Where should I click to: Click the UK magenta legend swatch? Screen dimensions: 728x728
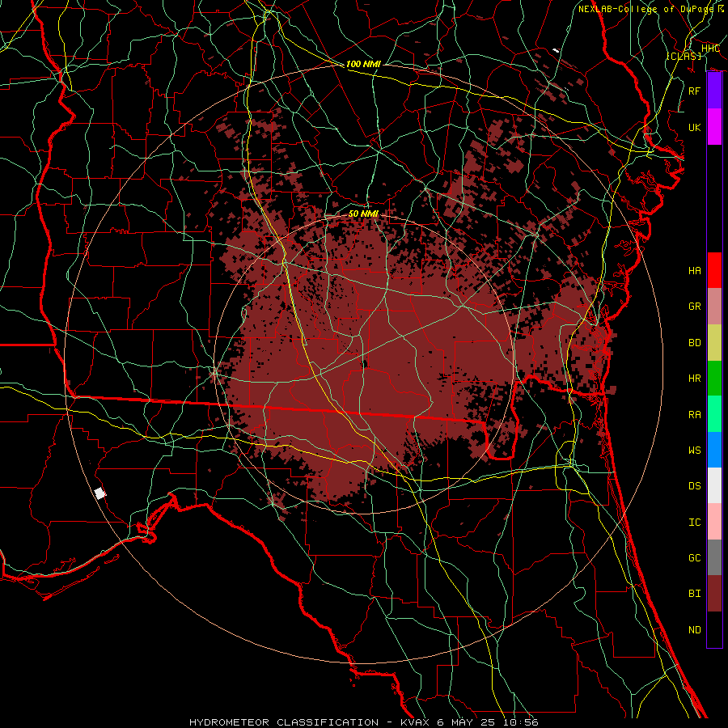click(714, 127)
